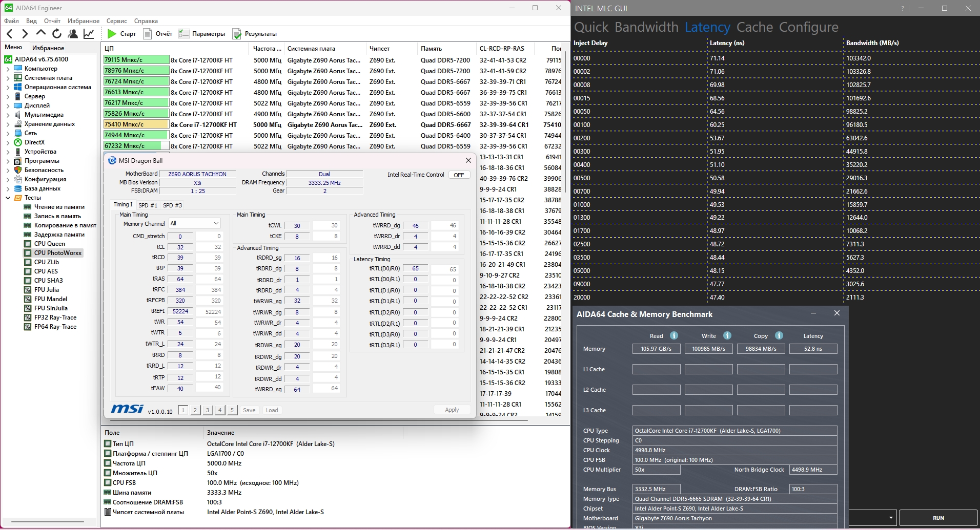This screenshot has width=980, height=530.
Task: Click the FP64 Ray-Trace test icon
Action: 28,327
